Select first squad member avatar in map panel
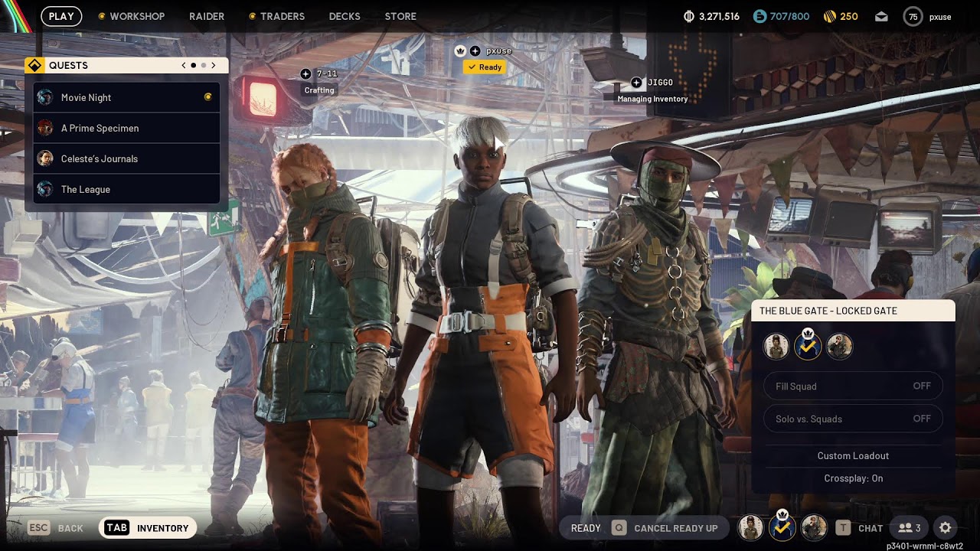This screenshot has height=551, width=980. [x=776, y=347]
